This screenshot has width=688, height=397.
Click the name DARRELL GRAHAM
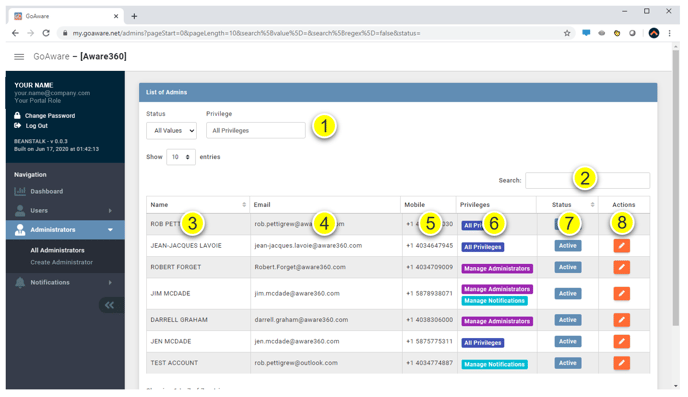[x=179, y=320]
